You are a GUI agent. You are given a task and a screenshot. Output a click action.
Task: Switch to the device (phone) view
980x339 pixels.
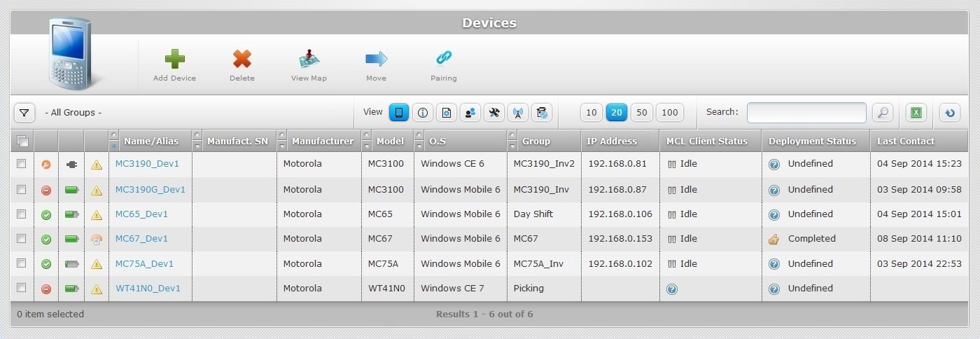[399, 113]
